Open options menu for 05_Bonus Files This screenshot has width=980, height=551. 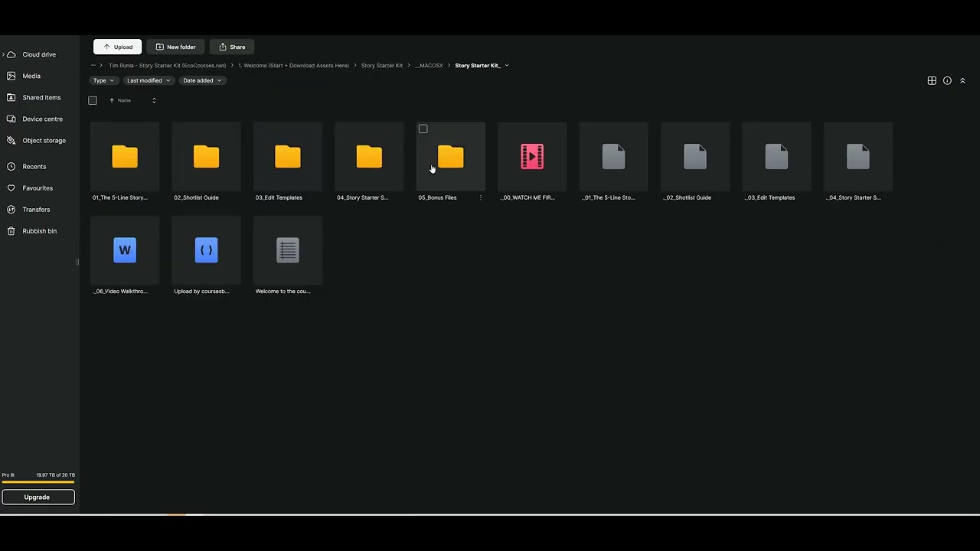pyautogui.click(x=481, y=197)
